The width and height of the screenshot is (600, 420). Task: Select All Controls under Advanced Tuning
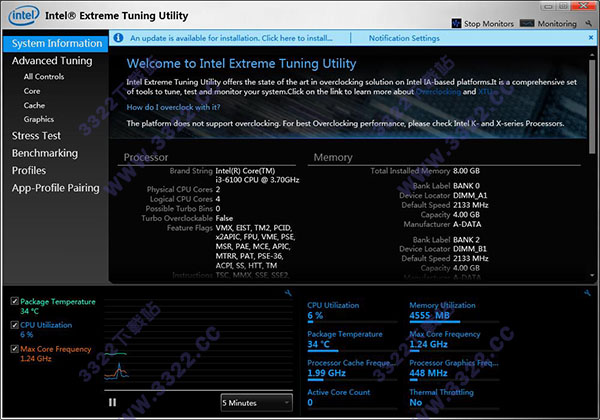[x=44, y=77]
